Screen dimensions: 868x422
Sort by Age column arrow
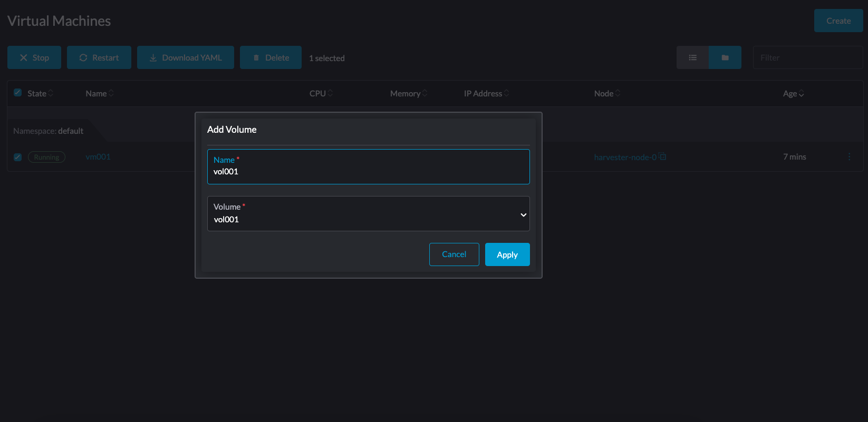[x=801, y=94]
